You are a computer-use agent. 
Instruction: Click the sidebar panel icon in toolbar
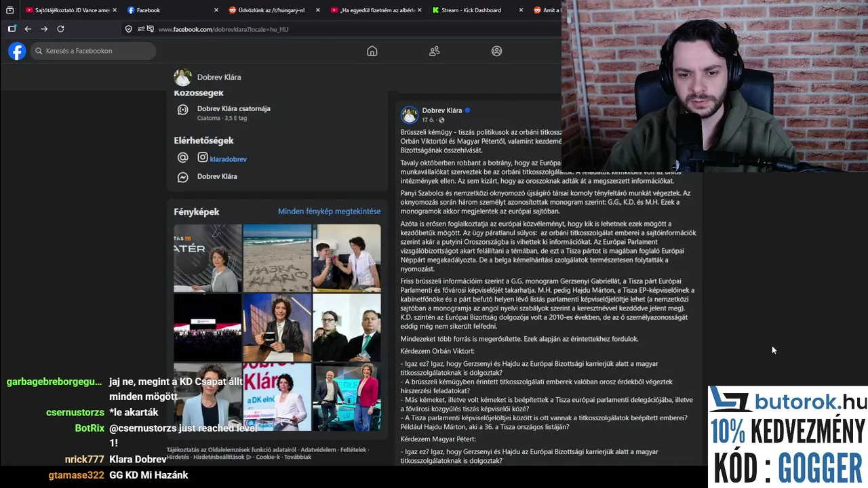coord(12,29)
